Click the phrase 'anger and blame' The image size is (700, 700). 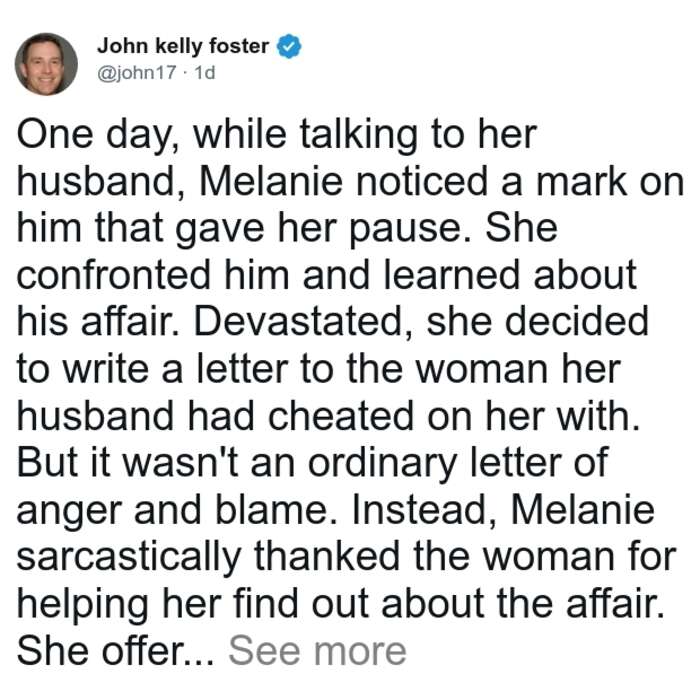(x=172, y=512)
